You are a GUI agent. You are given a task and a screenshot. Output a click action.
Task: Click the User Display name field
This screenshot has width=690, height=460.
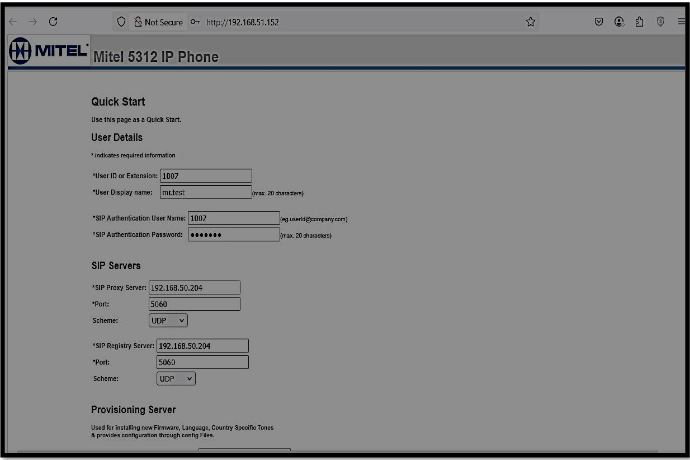[x=206, y=192]
